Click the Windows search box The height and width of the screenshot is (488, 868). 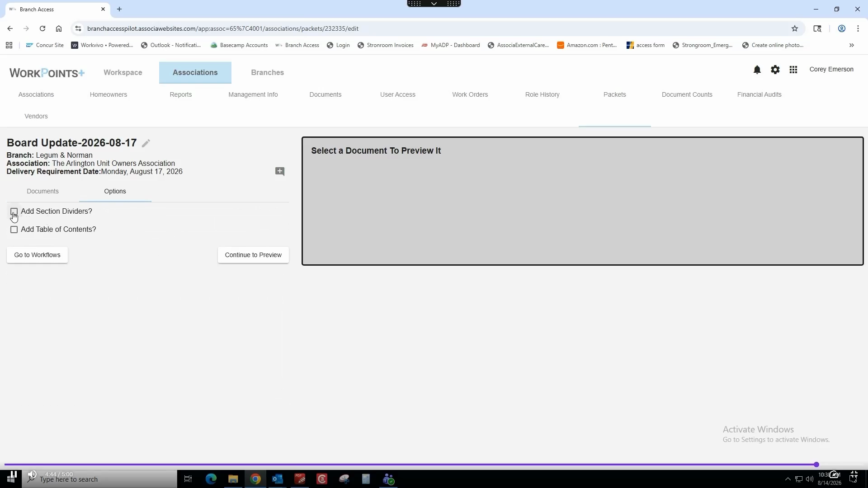tap(99, 479)
